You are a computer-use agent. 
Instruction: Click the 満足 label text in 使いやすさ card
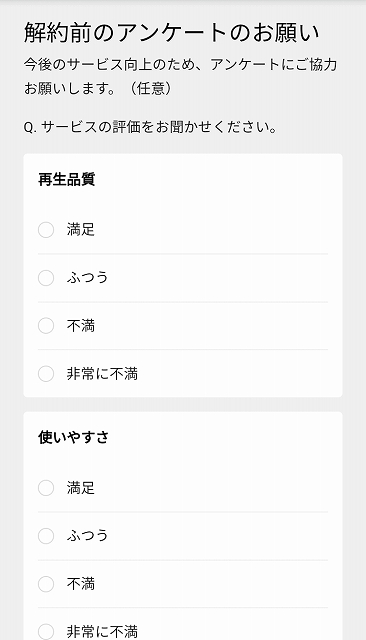(x=81, y=488)
